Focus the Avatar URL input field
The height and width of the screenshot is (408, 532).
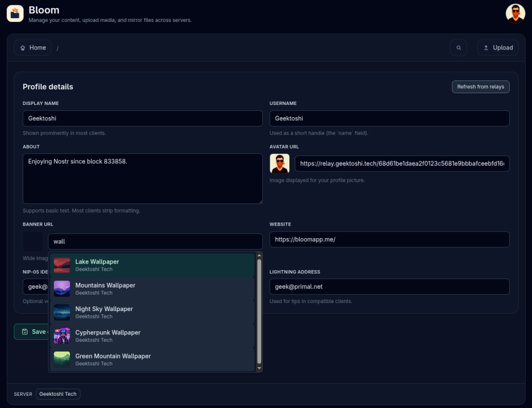(x=402, y=164)
